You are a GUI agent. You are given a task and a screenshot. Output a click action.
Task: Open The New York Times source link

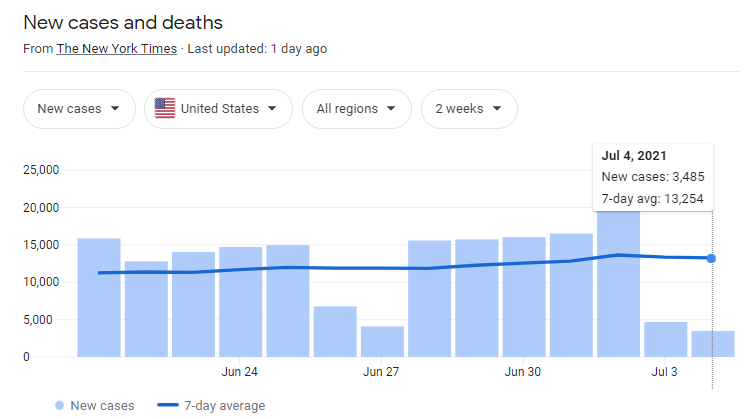pos(117,49)
